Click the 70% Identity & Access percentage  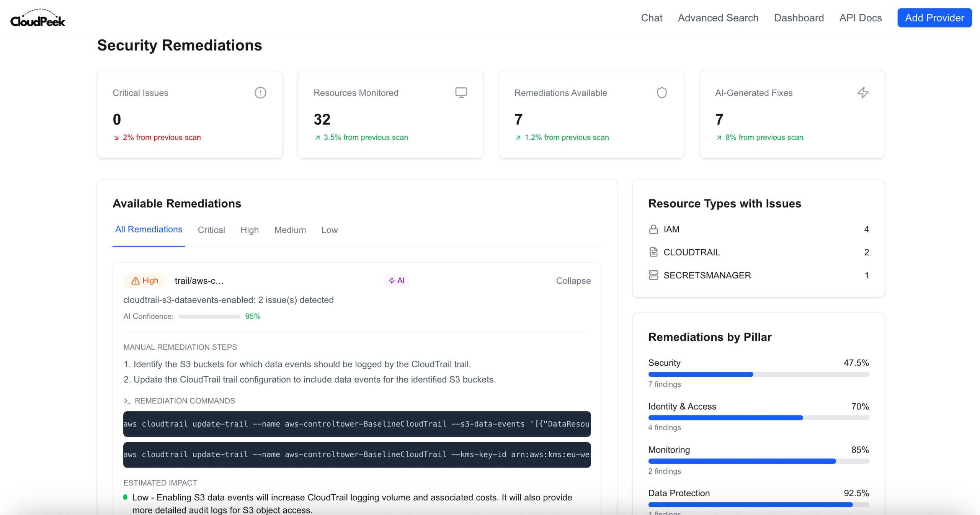click(860, 406)
